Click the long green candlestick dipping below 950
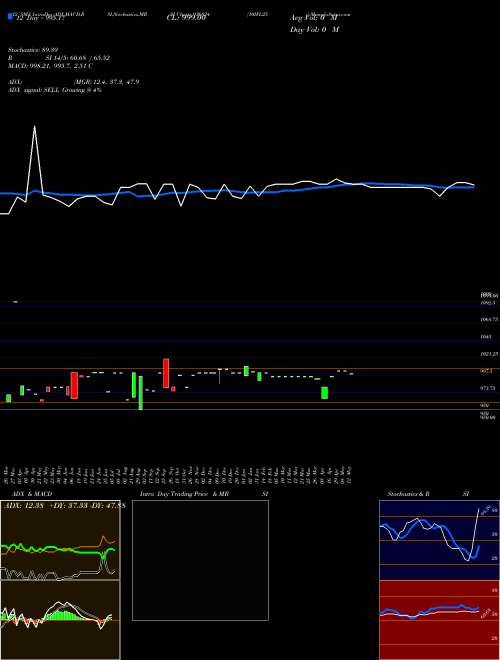500x660 pixels. pos(141,393)
